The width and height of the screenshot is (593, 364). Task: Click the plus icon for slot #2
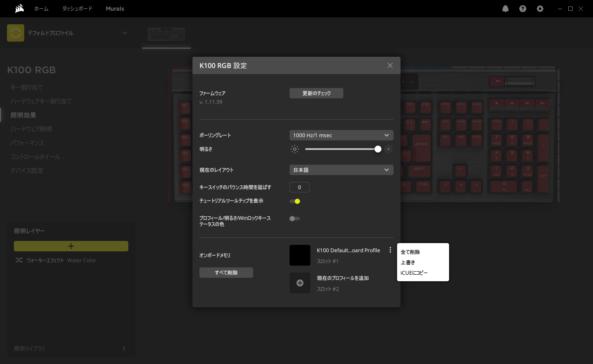(x=300, y=283)
